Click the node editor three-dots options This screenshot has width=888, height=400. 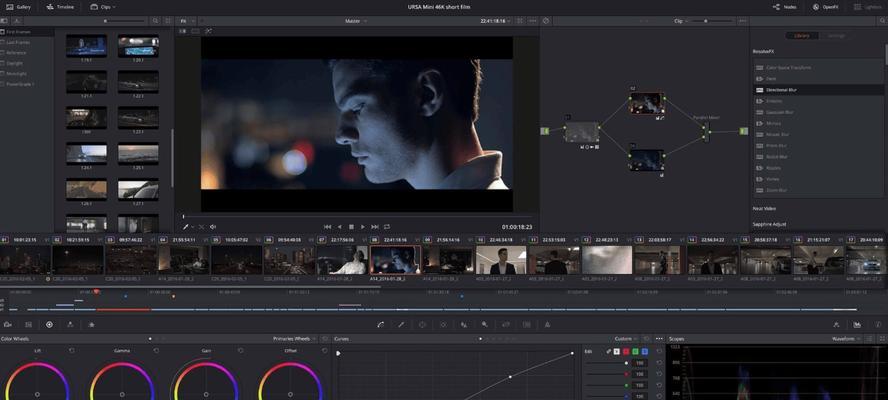click(x=742, y=21)
